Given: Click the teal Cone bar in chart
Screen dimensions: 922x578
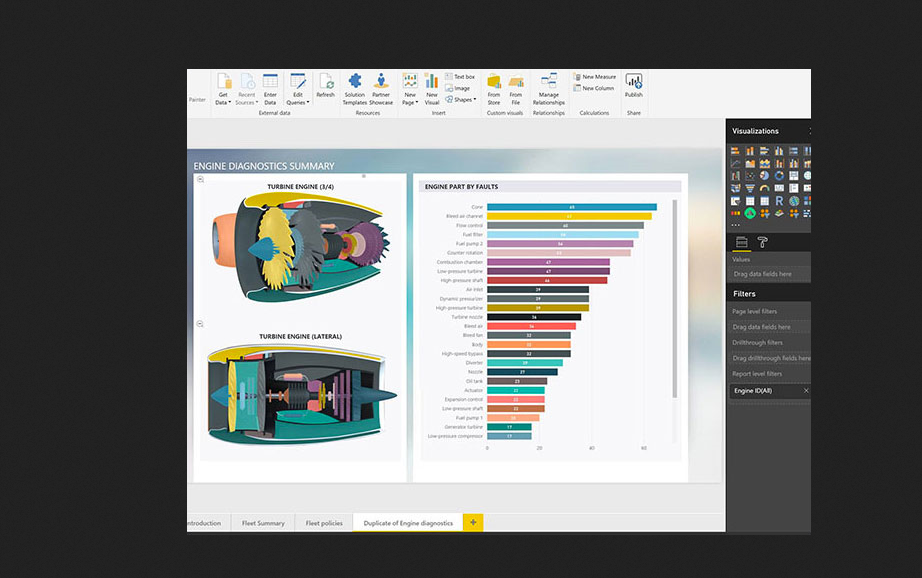Looking at the screenshot, I should (571, 207).
